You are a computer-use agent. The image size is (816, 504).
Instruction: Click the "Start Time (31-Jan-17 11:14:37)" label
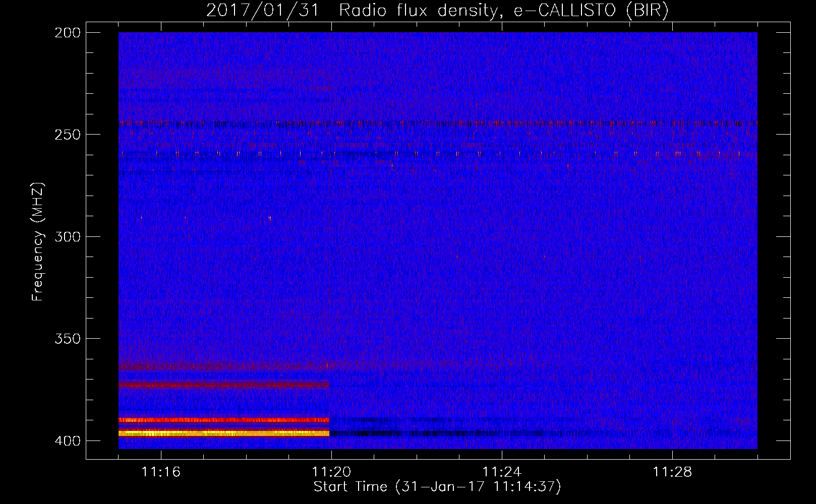[x=437, y=487]
